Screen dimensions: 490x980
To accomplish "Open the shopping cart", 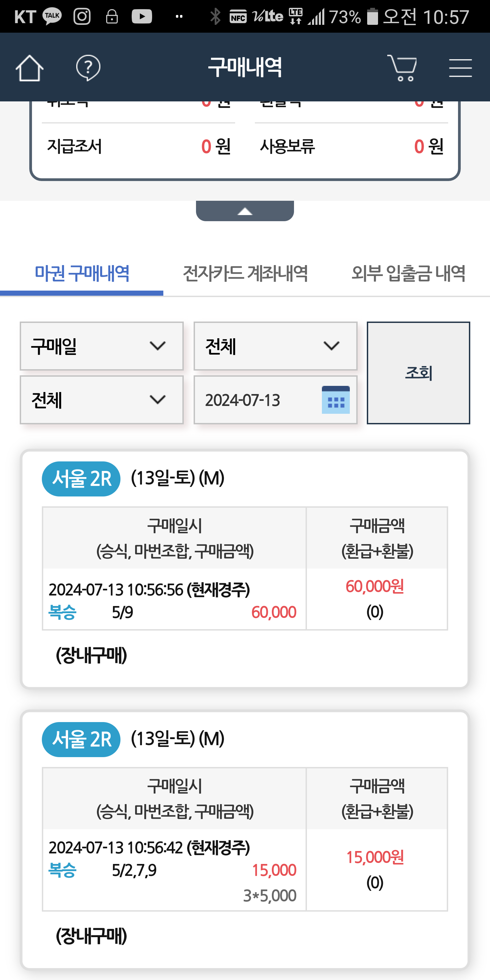I will tap(402, 68).
